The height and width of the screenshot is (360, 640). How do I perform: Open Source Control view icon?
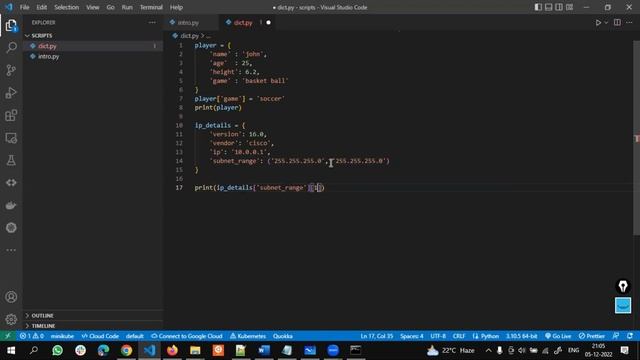click(11, 70)
